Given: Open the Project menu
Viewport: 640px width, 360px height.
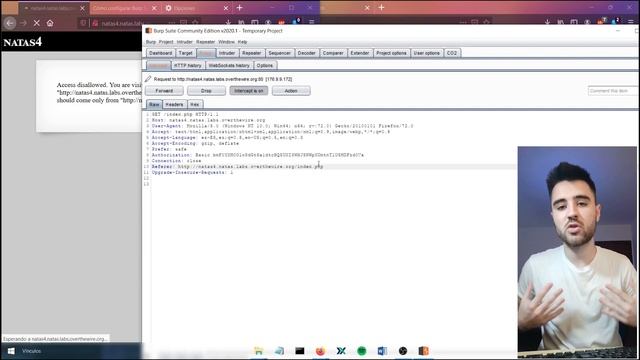Looking at the screenshot, I should pos(166,42).
